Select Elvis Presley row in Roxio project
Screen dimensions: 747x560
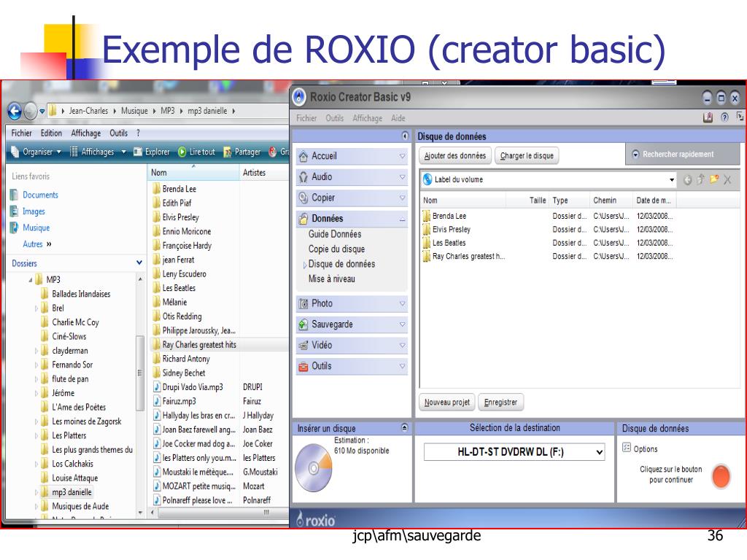click(x=548, y=230)
